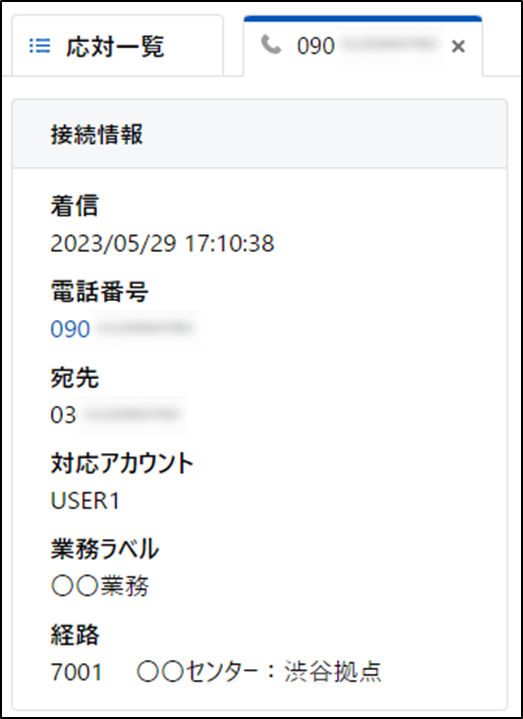
Task: Open the 応対一覧 tab
Action: point(117,46)
